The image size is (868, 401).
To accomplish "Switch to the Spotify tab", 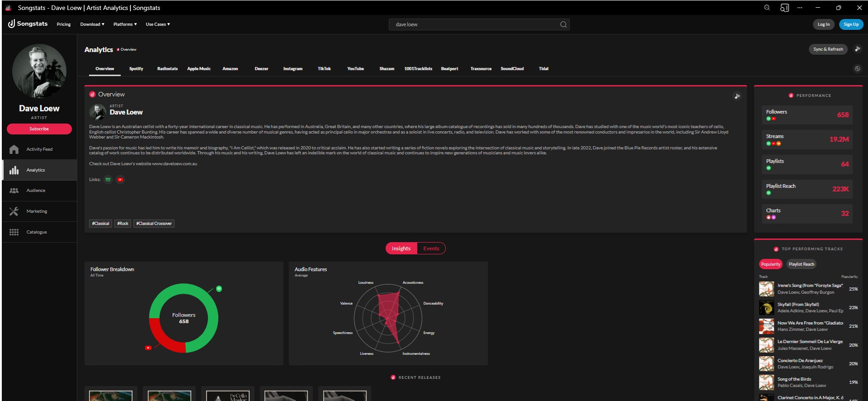I will tap(136, 69).
